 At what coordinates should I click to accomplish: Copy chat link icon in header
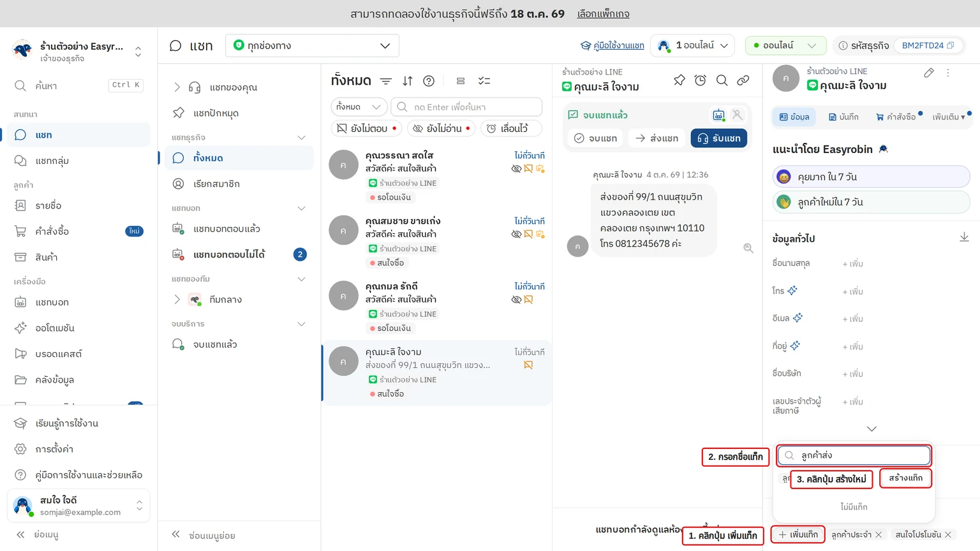click(x=743, y=80)
